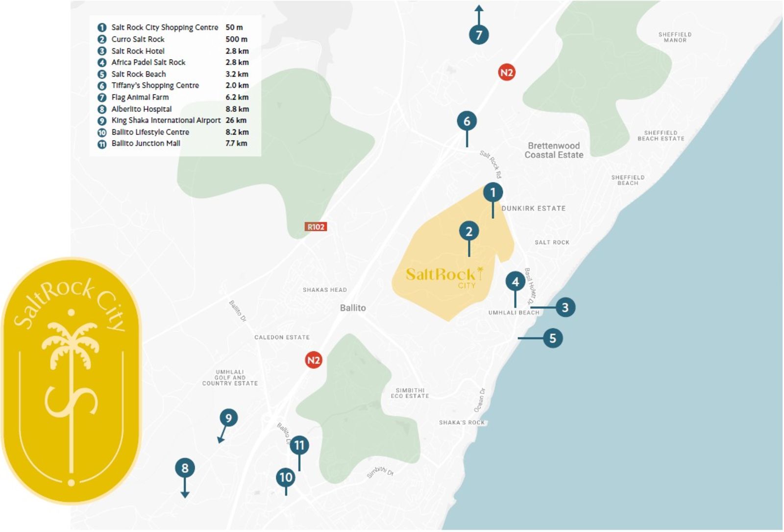This screenshot has height=532, width=784.
Task: Click marker 5 at Salt Rock Beach
Action: click(x=553, y=339)
